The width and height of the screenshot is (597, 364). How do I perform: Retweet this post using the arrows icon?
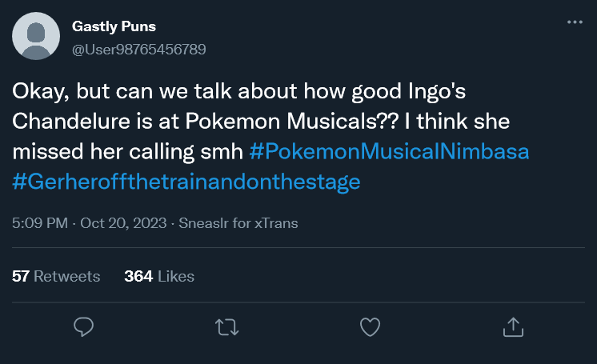tap(226, 326)
